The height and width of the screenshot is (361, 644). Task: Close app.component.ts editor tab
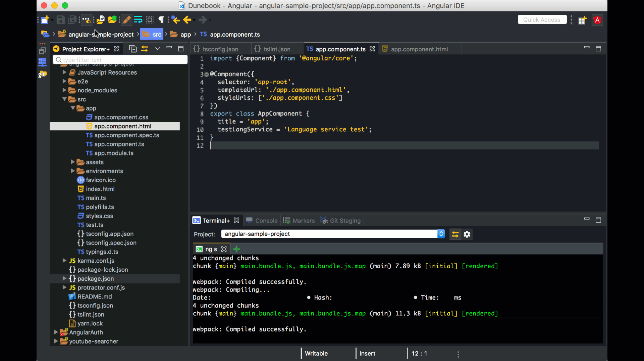(x=372, y=49)
